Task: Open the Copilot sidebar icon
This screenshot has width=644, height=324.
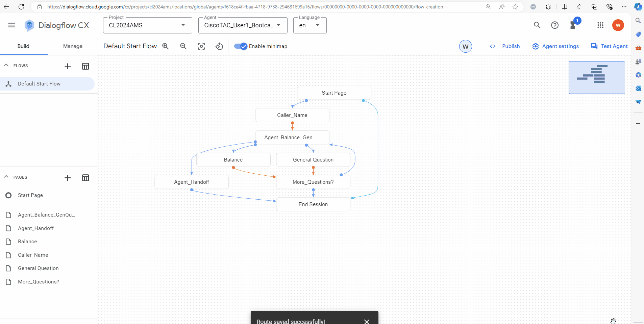Action: [638, 7]
